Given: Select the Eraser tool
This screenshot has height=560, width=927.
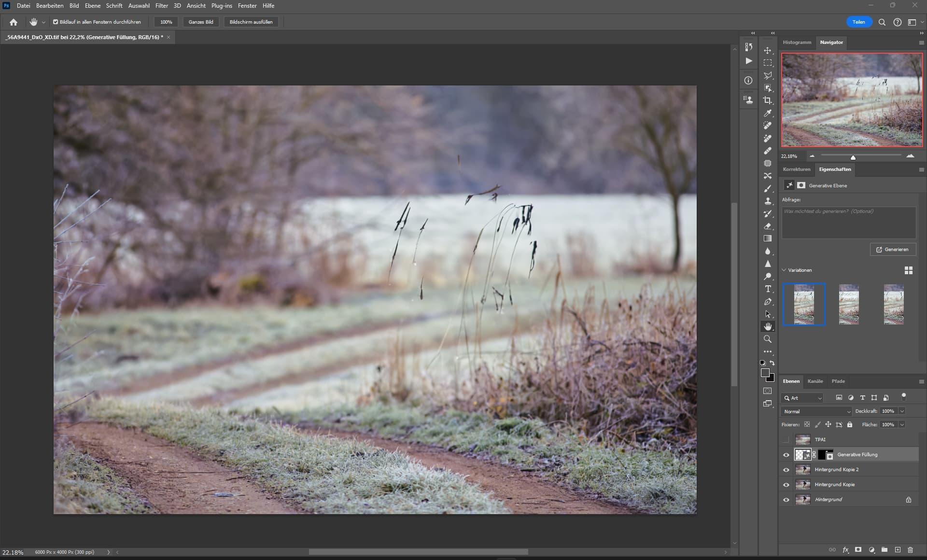Looking at the screenshot, I should point(768,226).
